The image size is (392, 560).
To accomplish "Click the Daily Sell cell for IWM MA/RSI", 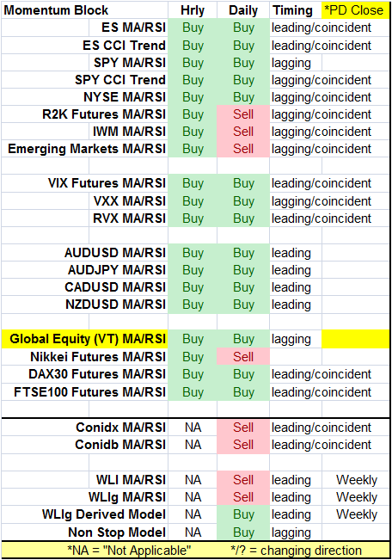I will (243, 132).
